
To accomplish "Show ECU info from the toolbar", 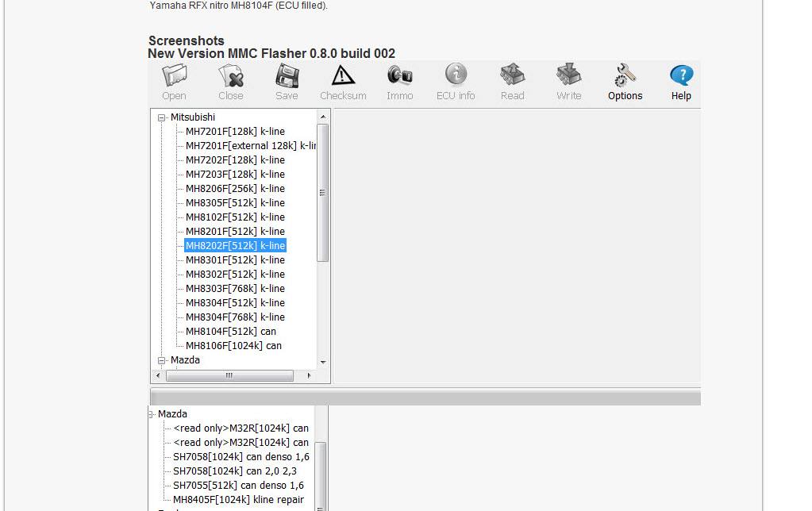I will 456,83.
